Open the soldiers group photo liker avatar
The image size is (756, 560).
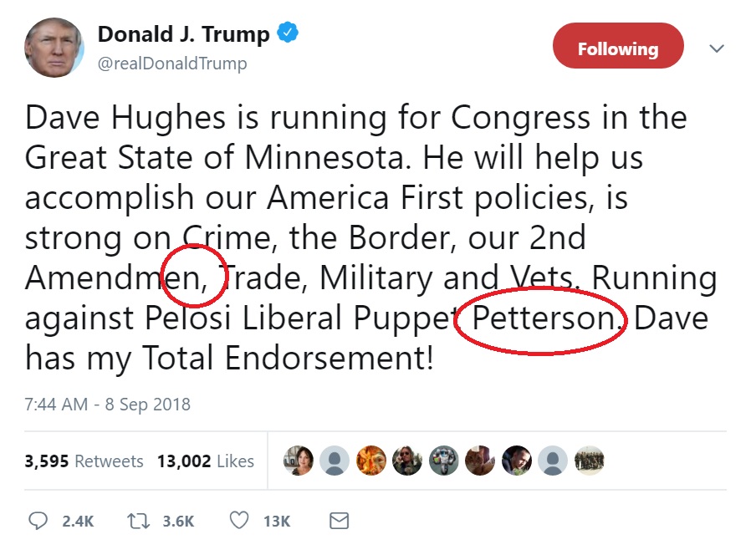click(589, 461)
